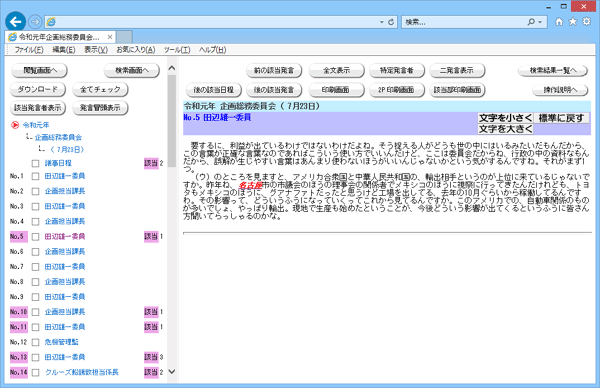The height and width of the screenshot is (388, 600).
Task: Check the No.14 クルーズ船誘致担当係長 checkbox
Action: 35,372
